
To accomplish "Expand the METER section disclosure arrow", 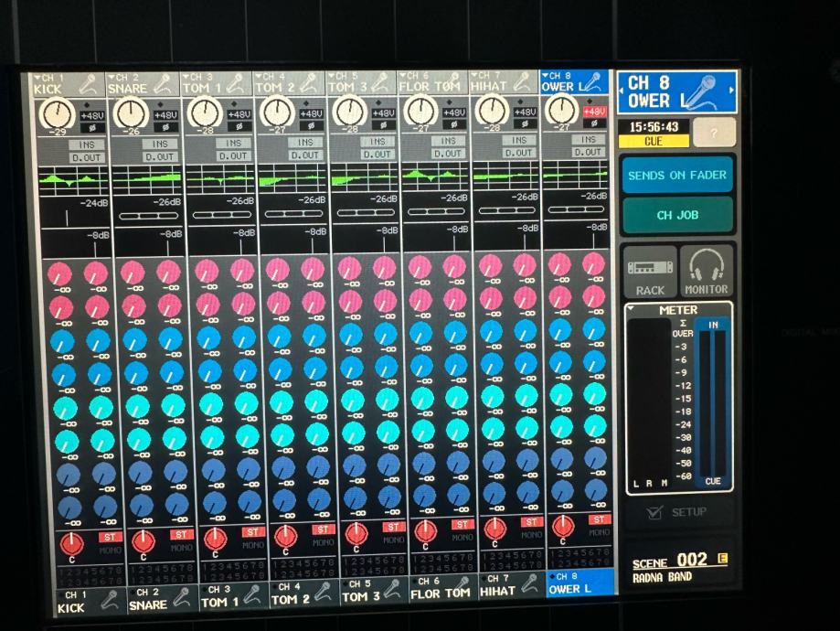I will [632, 310].
